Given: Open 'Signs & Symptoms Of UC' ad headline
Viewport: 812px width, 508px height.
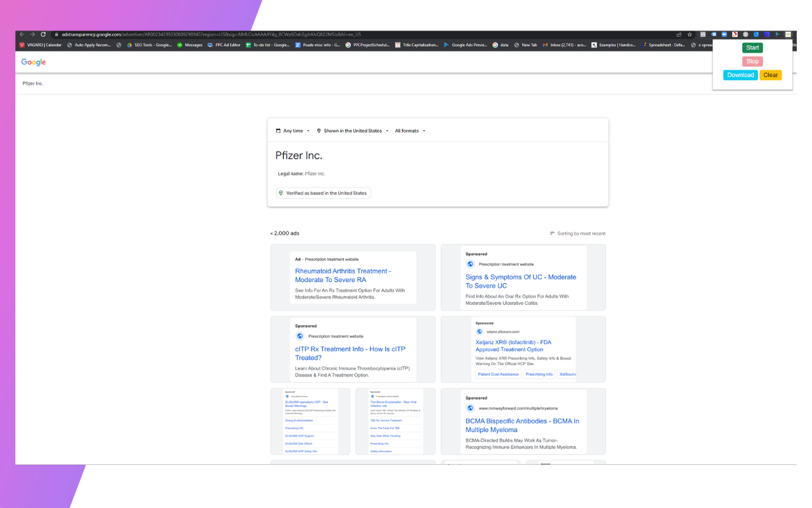Looking at the screenshot, I should click(521, 281).
